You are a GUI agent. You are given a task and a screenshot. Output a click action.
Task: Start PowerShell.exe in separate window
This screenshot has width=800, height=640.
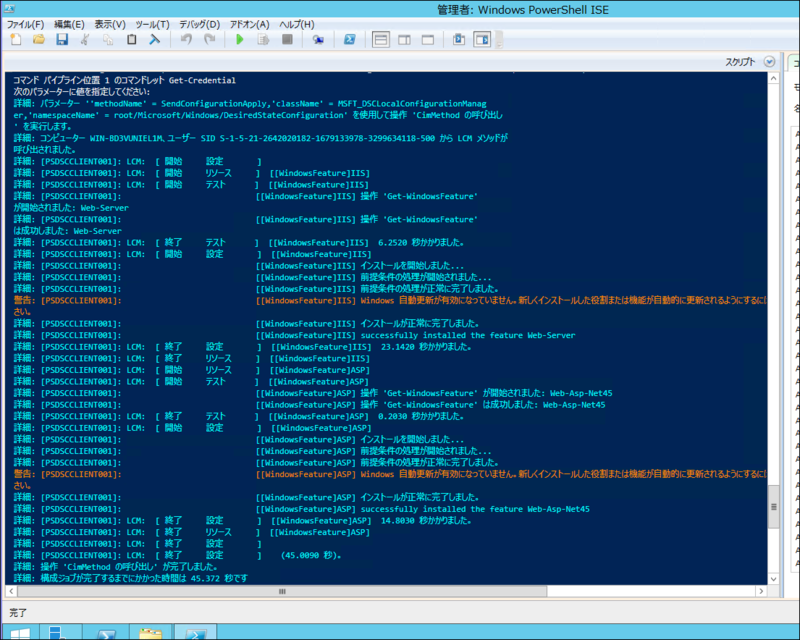click(349, 40)
